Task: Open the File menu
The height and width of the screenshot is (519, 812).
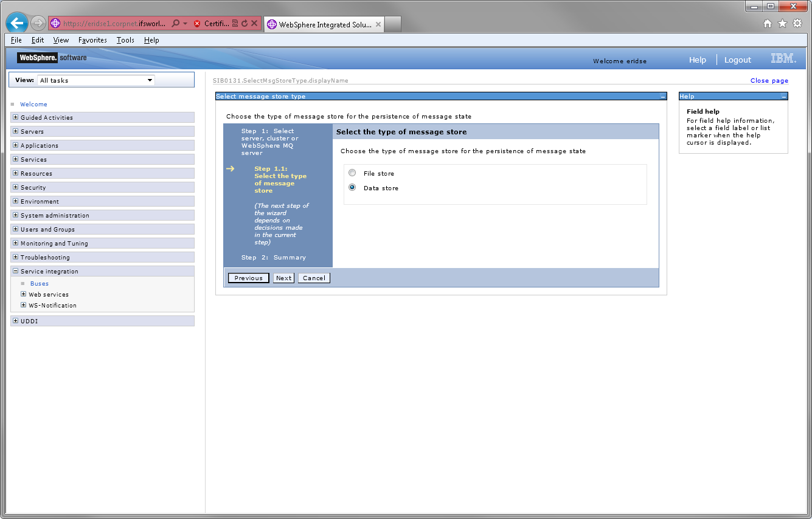Action: tap(16, 40)
